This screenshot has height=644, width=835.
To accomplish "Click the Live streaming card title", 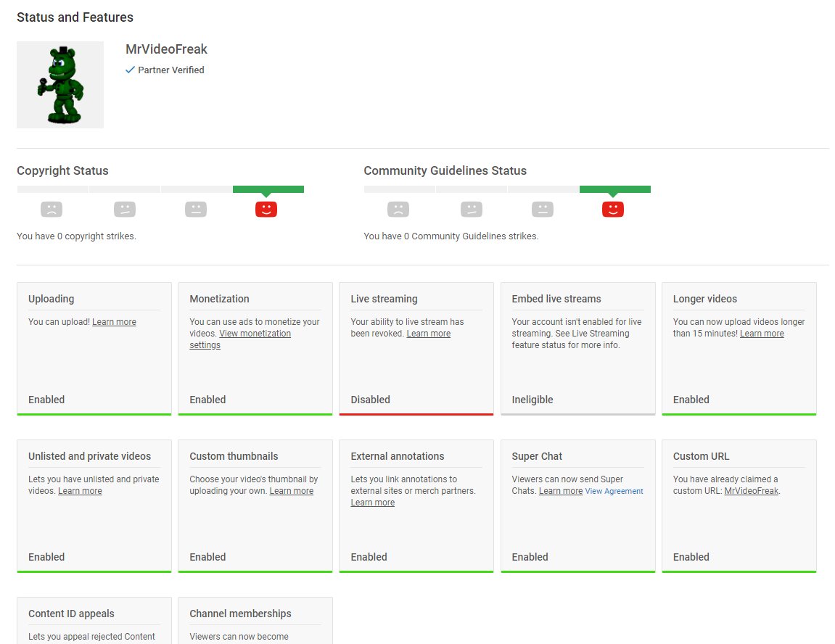I will (x=384, y=299).
